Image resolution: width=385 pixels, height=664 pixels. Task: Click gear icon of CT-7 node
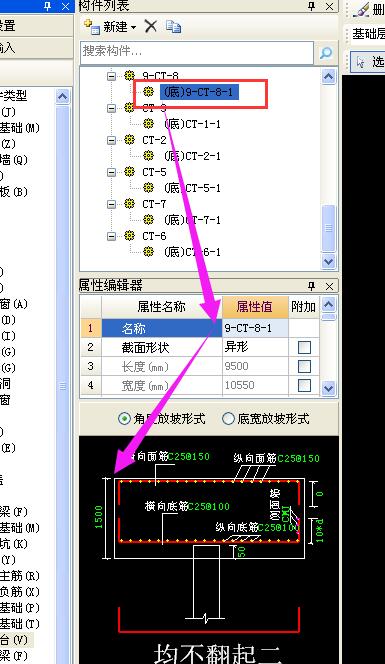click(x=130, y=204)
